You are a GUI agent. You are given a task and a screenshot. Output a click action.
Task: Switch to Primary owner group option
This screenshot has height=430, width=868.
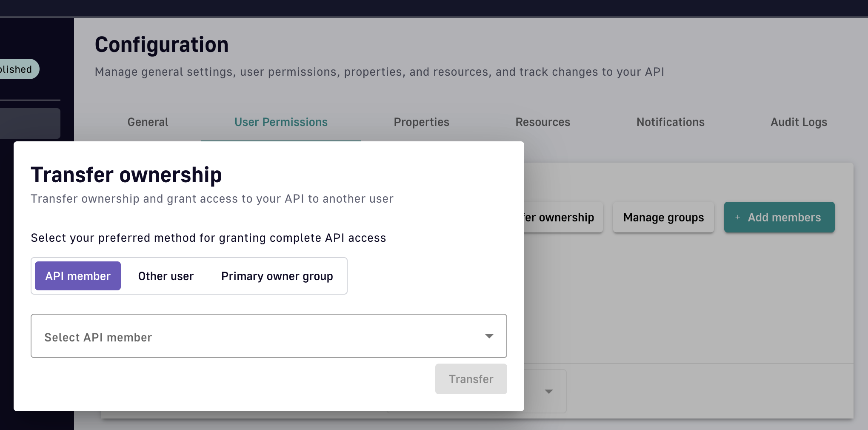[x=277, y=276]
